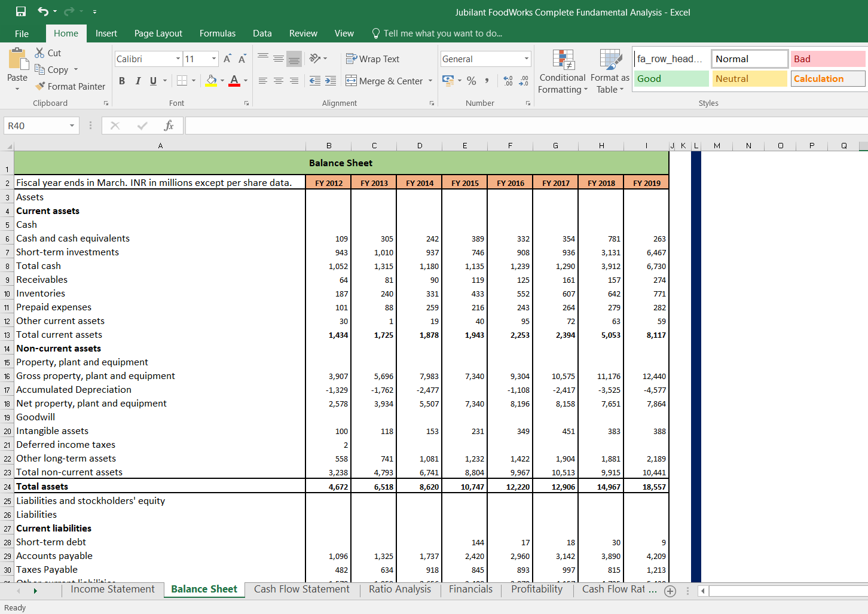
Task: Decrease the indent
Action: [x=315, y=80]
